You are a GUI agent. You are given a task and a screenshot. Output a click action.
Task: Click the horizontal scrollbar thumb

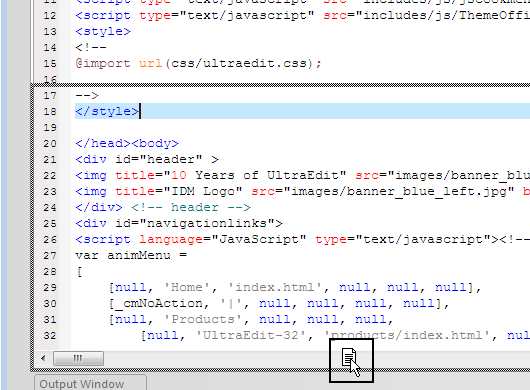click(x=78, y=358)
